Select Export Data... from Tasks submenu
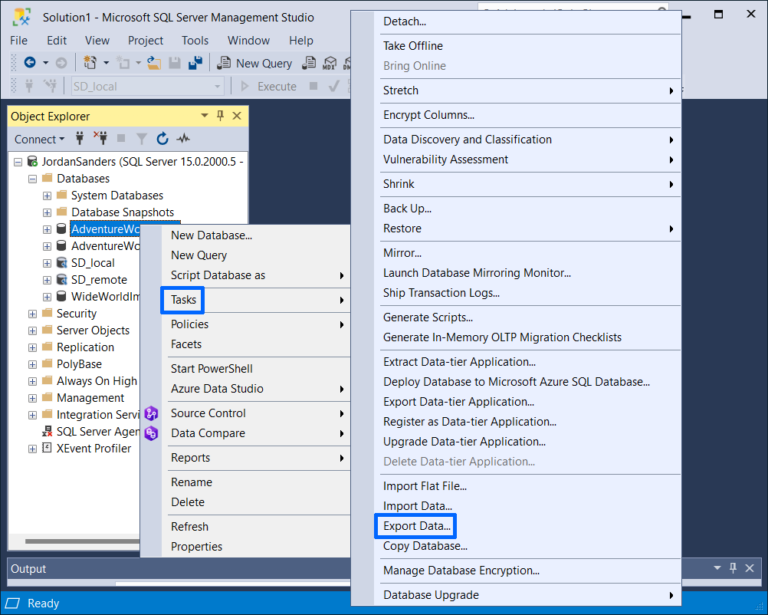The width and height of the screenshot is (768, 615). 417,526
